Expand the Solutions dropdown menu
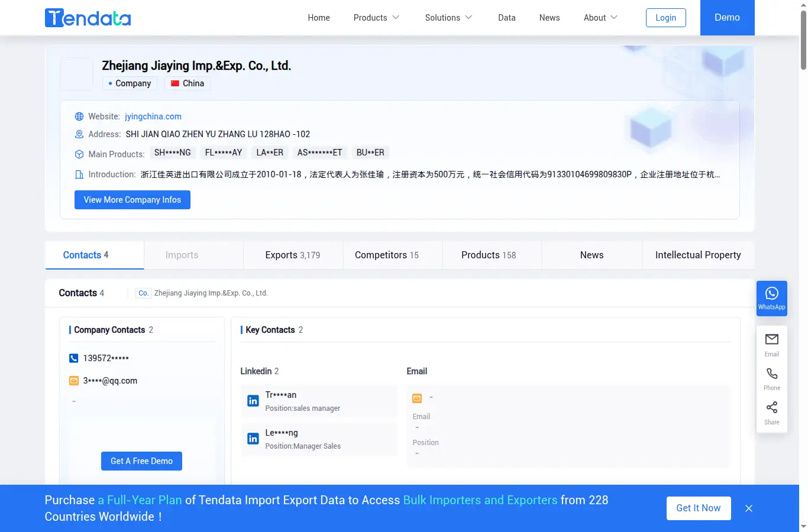Screen dimensions: 808x532 [448, 18]
